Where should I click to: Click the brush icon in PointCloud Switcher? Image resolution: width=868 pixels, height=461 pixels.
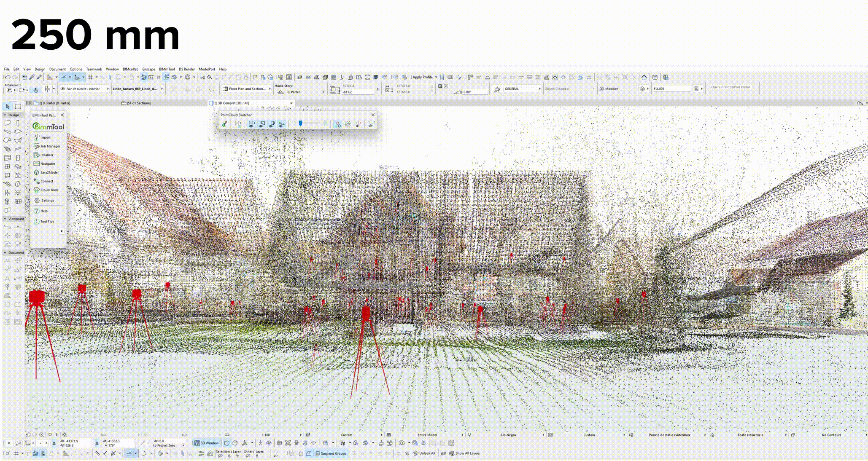[x=224, y=124]
